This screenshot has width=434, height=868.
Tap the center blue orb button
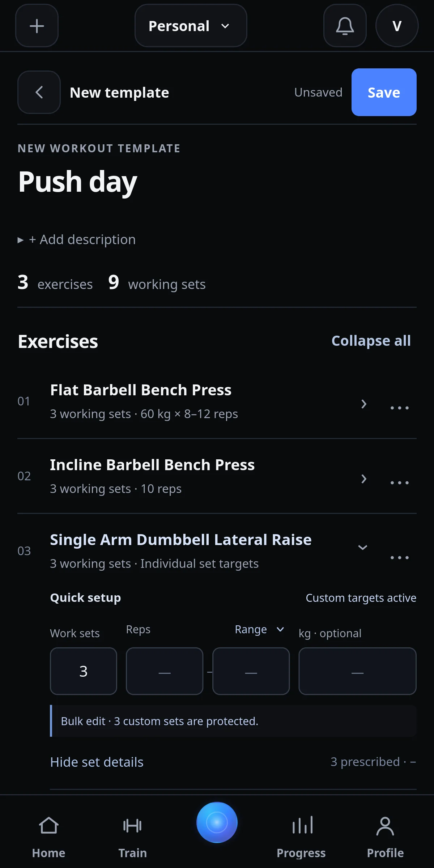pos(217,822)
